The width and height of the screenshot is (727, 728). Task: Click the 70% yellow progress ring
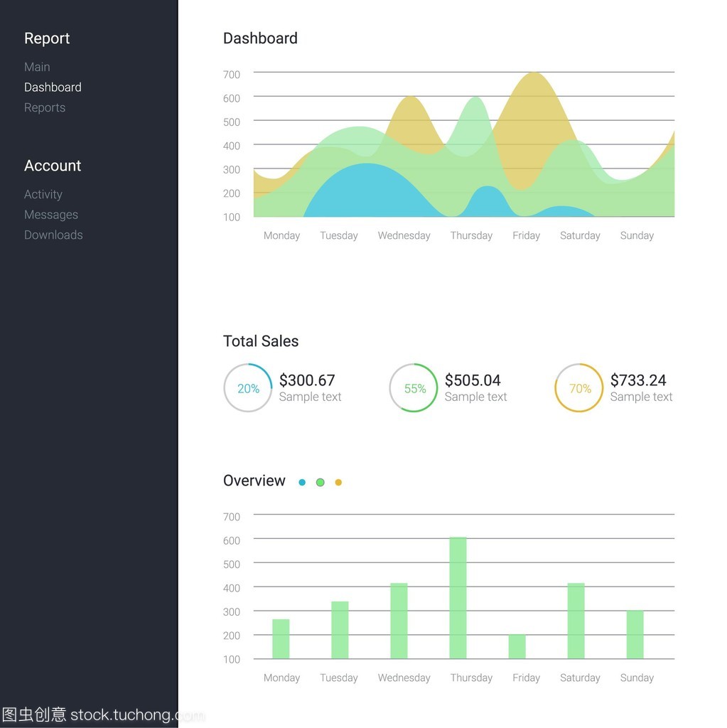[x=579, y=388]
